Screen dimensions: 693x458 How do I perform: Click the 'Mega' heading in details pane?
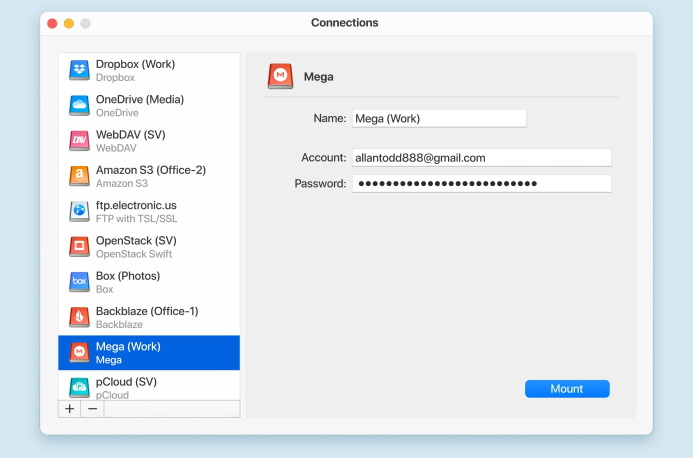click(319, 77)
